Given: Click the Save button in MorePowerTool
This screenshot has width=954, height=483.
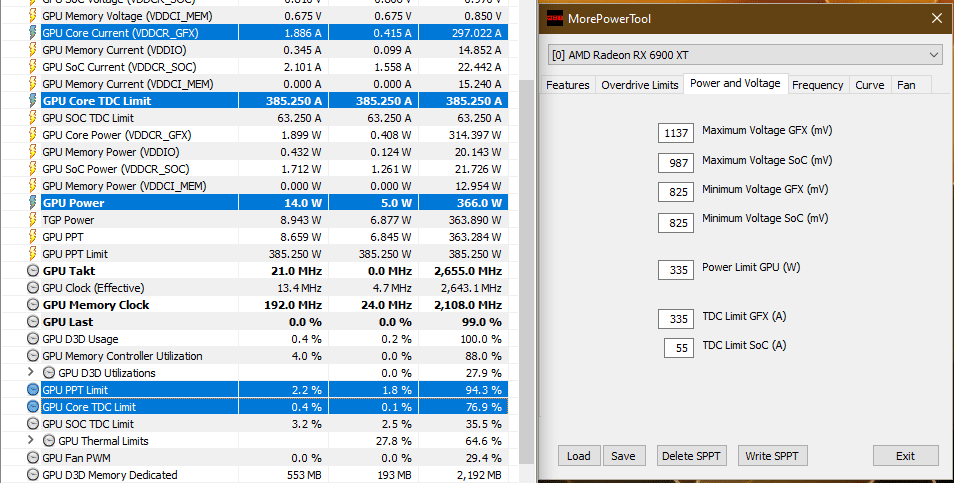Looking at the screenshot, I should tap(624, 456).
